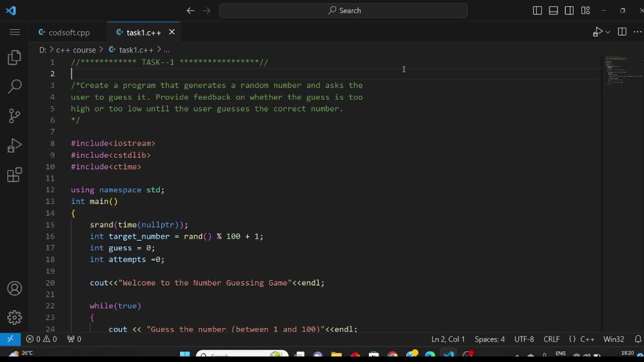Open the Extensions view
The image size is (644, 362).
pyautogui.click(x=15, y=175)
